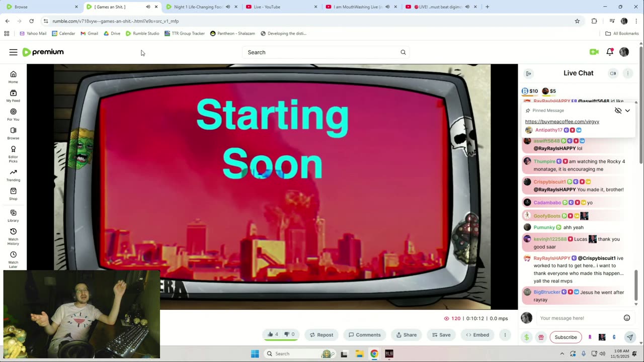The height and width of the screenshot is (362, 644).
Task: Click the Embed button
Action: pyautogui.click(x=477, y=335)
